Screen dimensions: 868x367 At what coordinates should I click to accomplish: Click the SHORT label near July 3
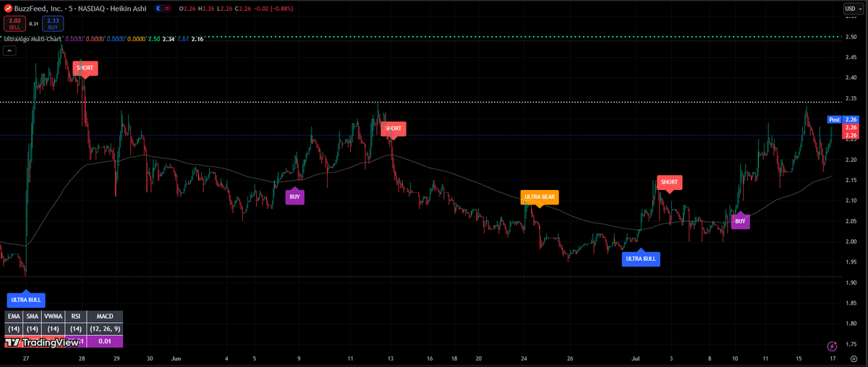tap(669, 182)
